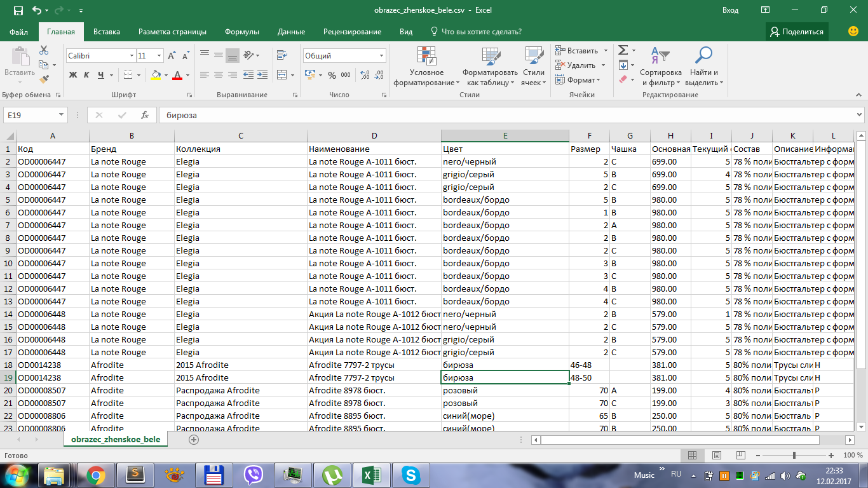Viewport: 868px width, 488px height.
Task: Add a new sheet with the plus button
Action: click(x=194, y=439)
